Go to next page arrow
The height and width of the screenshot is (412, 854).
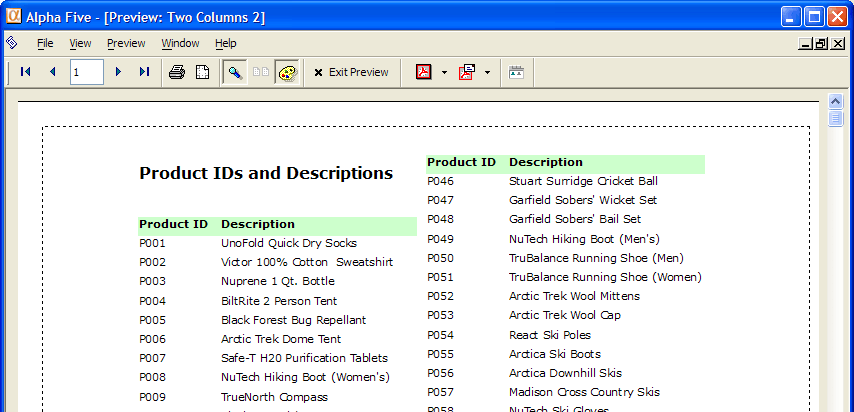pos(118,72)
